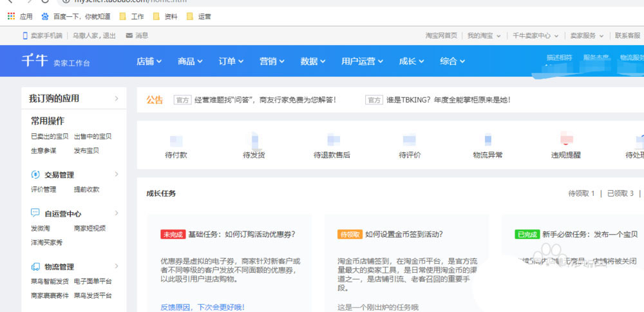Filter tasks by 待领取 1
Viewport: 644px width, 312px height.
[582, 193]
